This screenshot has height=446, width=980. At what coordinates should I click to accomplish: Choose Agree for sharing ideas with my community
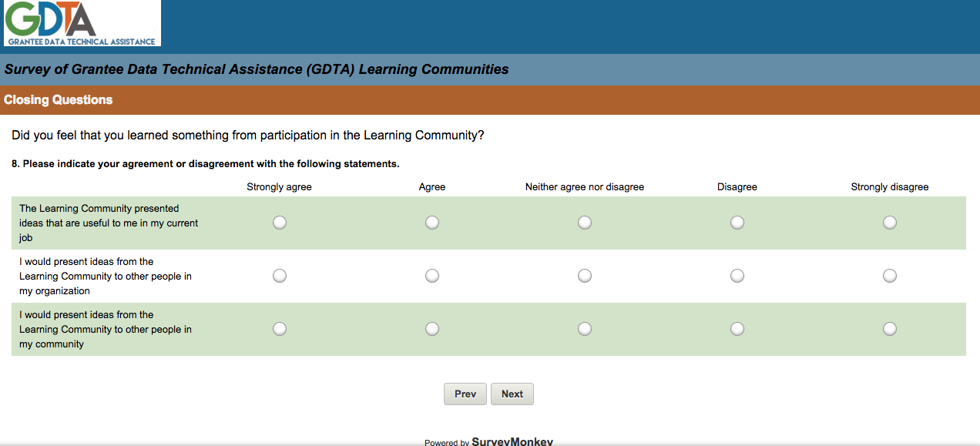point(432,329)
